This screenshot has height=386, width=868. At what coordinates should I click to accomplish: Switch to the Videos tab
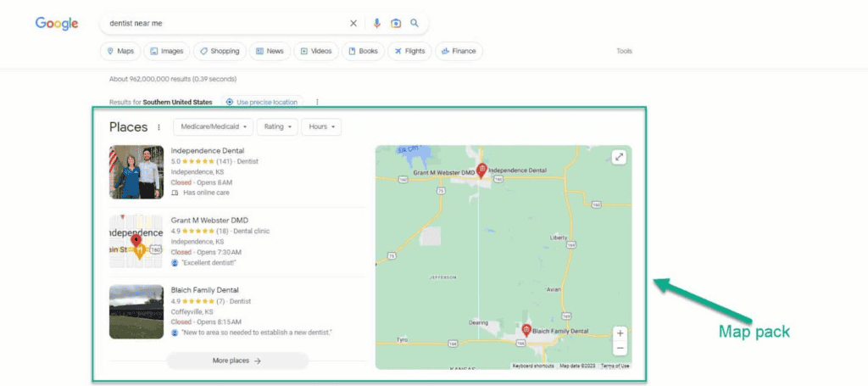pyautogui.click(x=314, y=51)
